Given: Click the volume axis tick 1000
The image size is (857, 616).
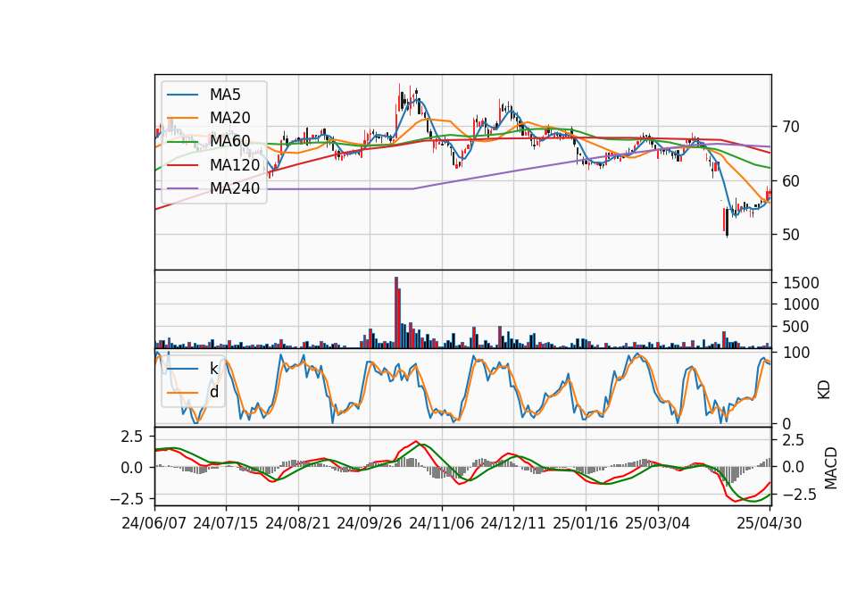Looking at the screenshot, I should point(802,304).
